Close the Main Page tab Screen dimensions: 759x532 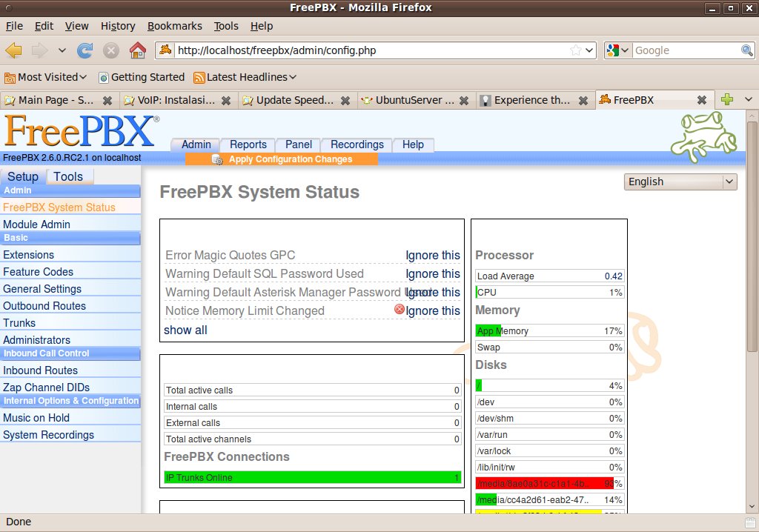(107, 100)
